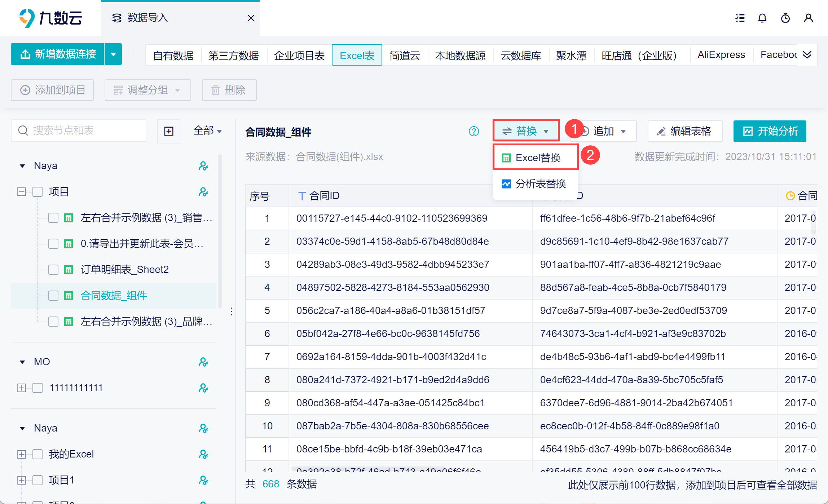Image resolution: width=828 pixels, height=504 pixels.
Task: Select Excel替换 from the dropdown menu
Action: pyautogui.click(x=535, y=158)
